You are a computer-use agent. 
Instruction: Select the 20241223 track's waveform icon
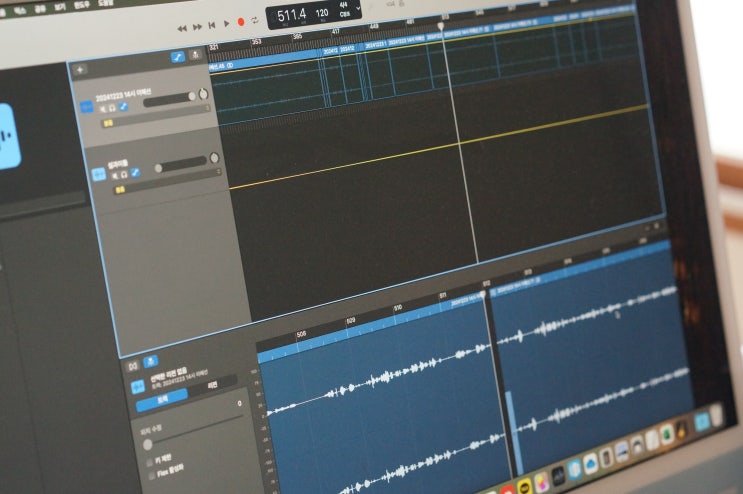pyautogui.click(x=86, y=108)
